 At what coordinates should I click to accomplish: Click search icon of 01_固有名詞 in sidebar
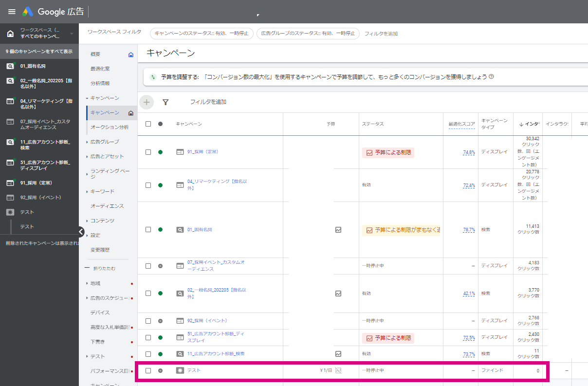click(10, 66)
